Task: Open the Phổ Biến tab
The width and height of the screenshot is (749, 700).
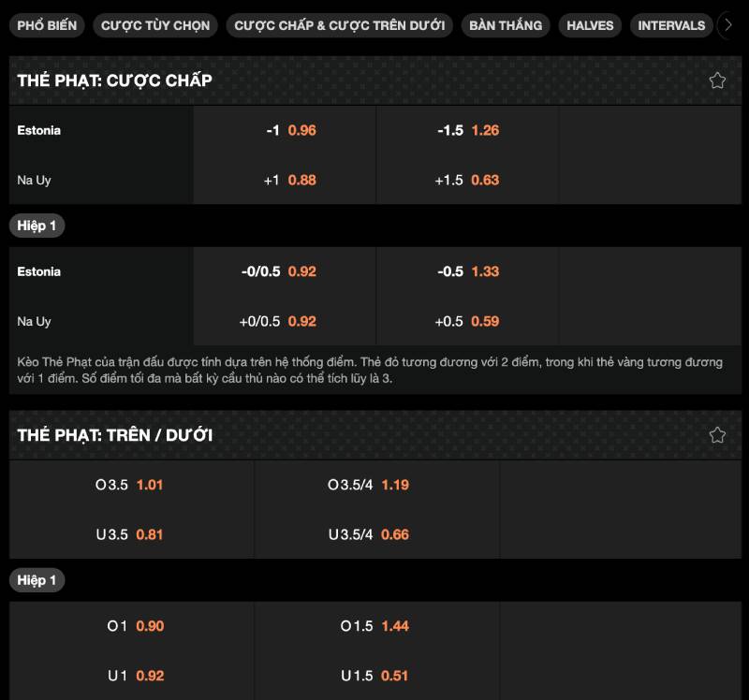Action: click(x=47, y=25)
